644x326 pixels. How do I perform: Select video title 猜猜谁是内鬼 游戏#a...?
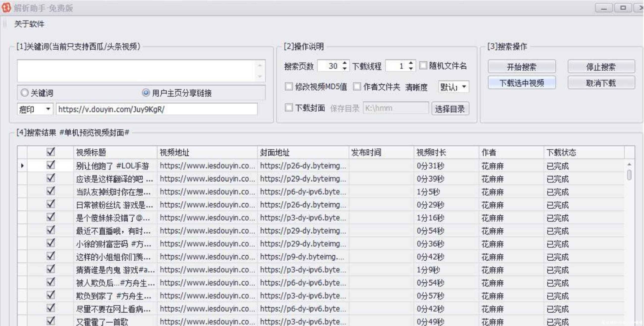click(x=115, y=270)
